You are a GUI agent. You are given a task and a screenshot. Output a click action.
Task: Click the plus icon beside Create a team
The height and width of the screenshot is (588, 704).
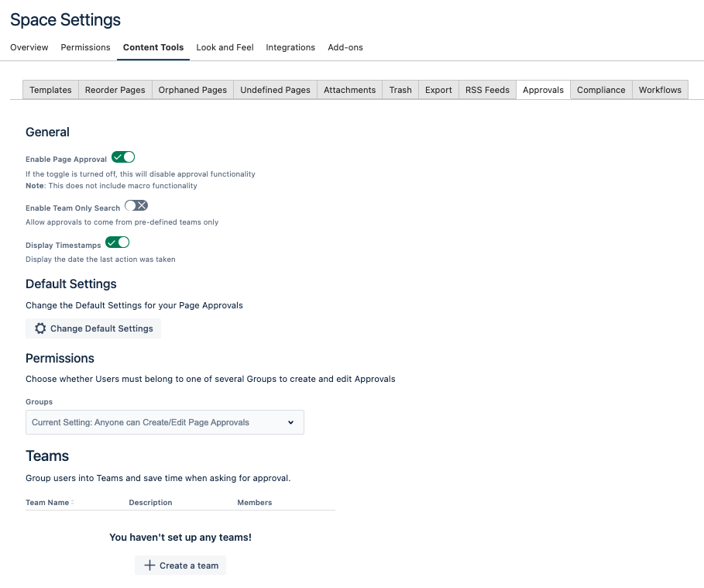pyautogui.click(x=150, y=566)
